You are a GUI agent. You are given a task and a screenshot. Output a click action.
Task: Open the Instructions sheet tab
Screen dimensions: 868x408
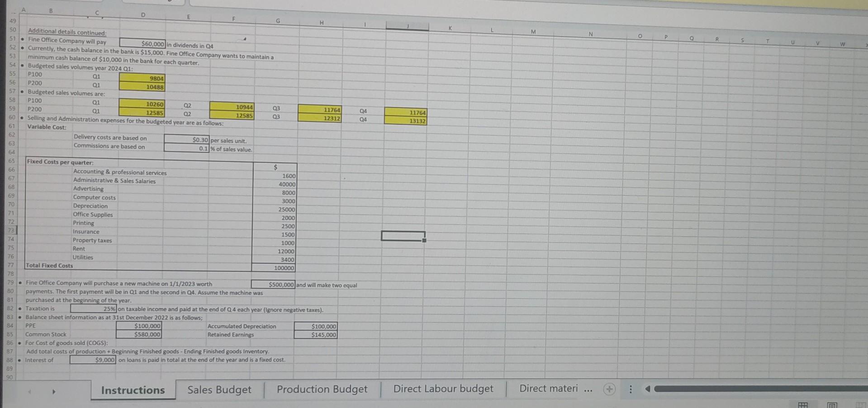click(x=133, y=390)
